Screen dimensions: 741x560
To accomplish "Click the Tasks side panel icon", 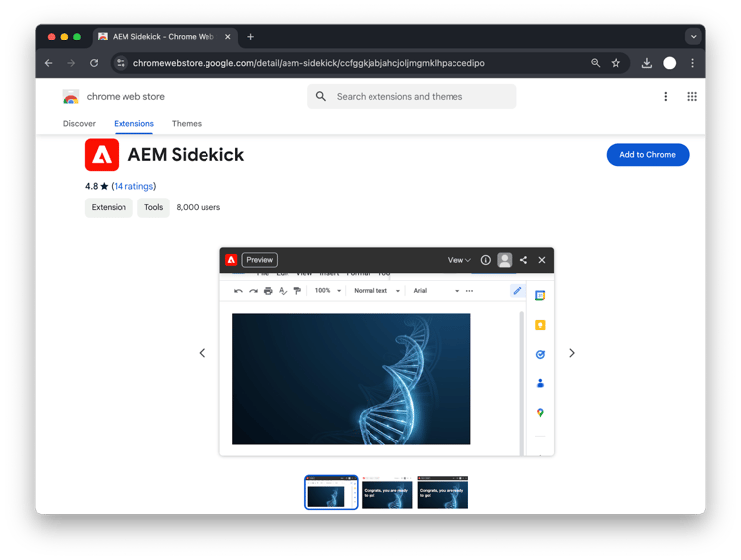I will click(540, 354).
